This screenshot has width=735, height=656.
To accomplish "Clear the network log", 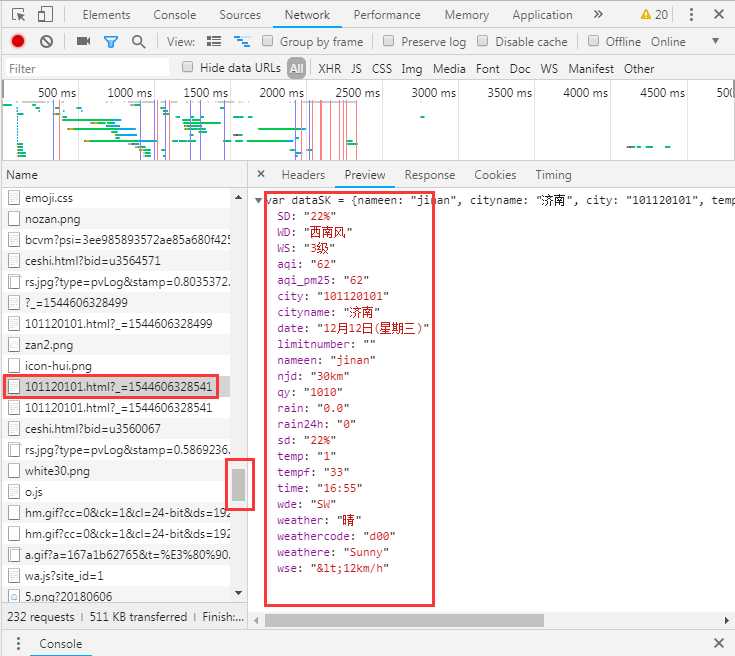I will coord(46,42).
